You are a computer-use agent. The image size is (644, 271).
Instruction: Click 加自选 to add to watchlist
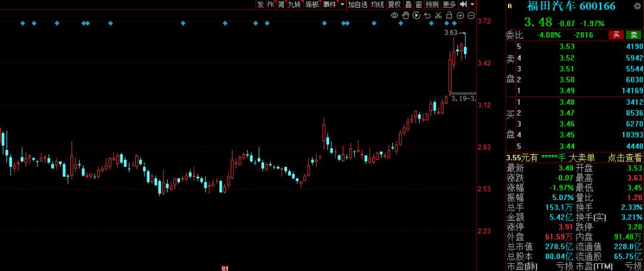point(357,5)
